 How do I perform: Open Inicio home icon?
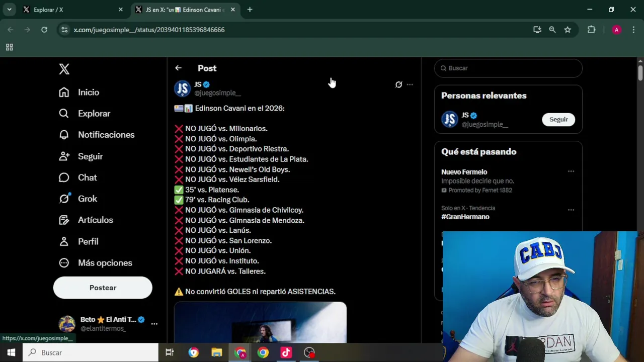click(64, 92)
